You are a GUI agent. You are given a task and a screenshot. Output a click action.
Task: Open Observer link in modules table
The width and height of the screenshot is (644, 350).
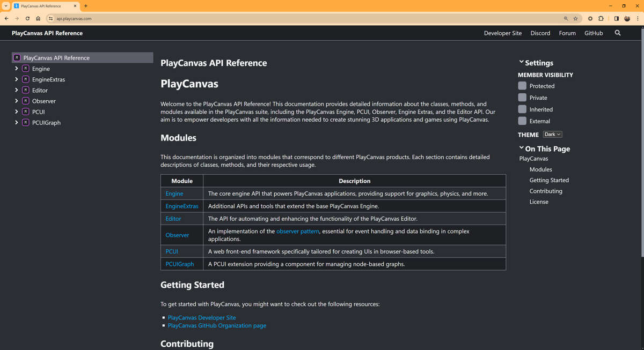[177, 235]
